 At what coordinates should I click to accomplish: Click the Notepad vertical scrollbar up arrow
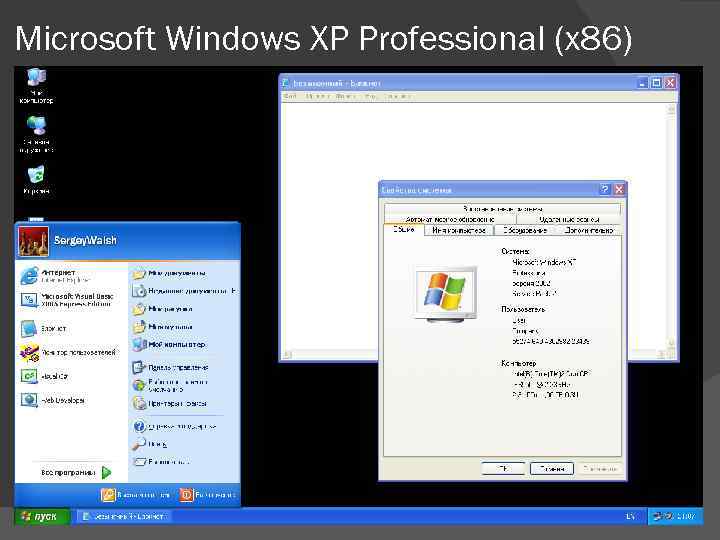click(x=671, y=109)
